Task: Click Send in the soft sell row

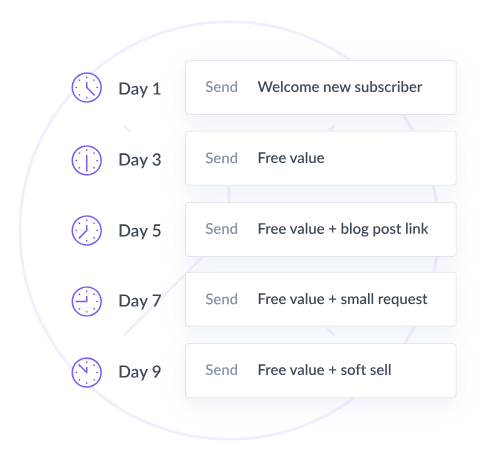Action: [x=222, y=370]
